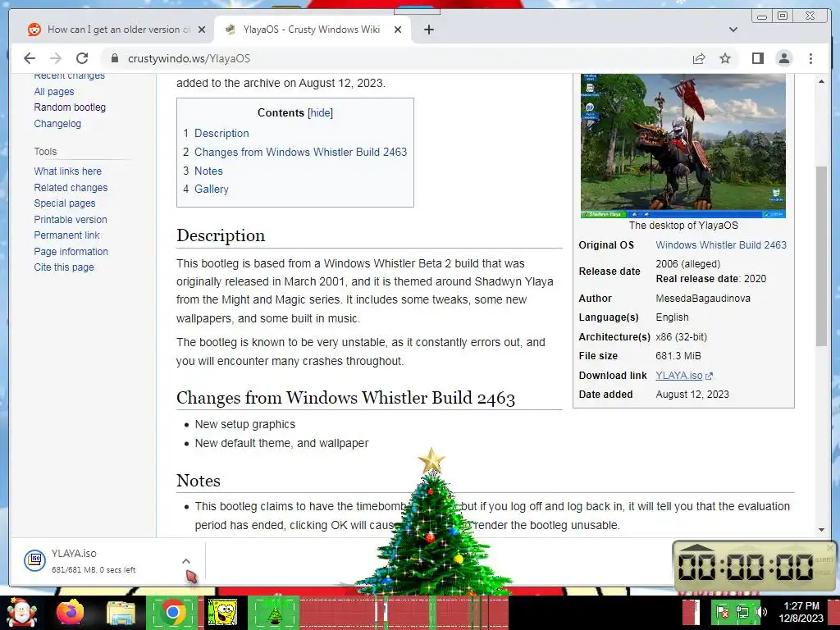Open Windows Whistler Build 2463 infobox link

tap(721, 244)
